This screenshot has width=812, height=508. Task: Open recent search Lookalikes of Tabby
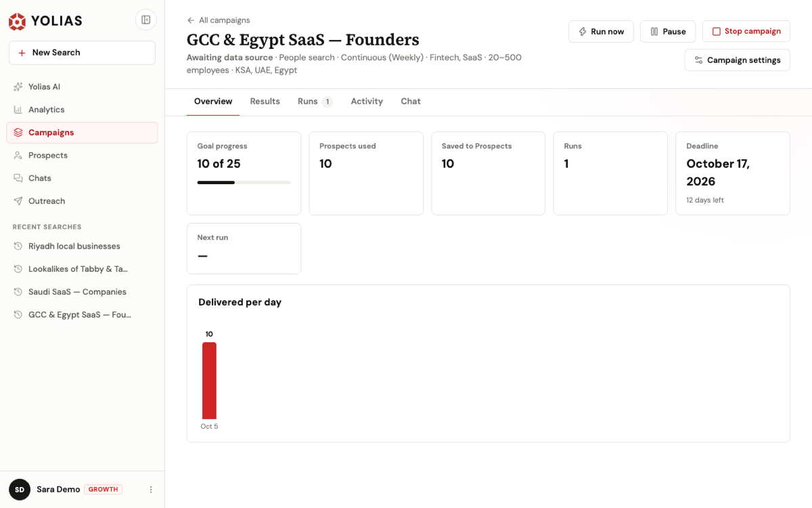[x=82, y=269]
